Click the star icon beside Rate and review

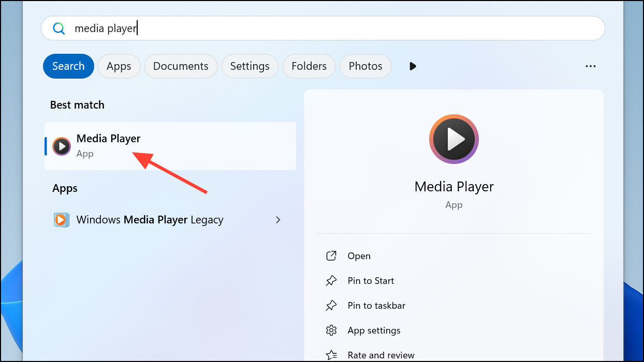click(x=331, y=355)
